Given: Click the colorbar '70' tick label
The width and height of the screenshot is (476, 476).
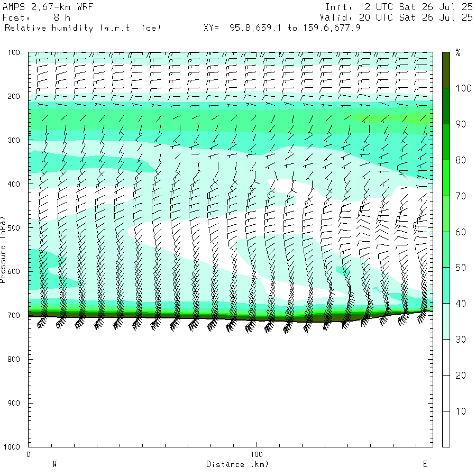Looking at the screenshot, I should (x=461, y=196).
